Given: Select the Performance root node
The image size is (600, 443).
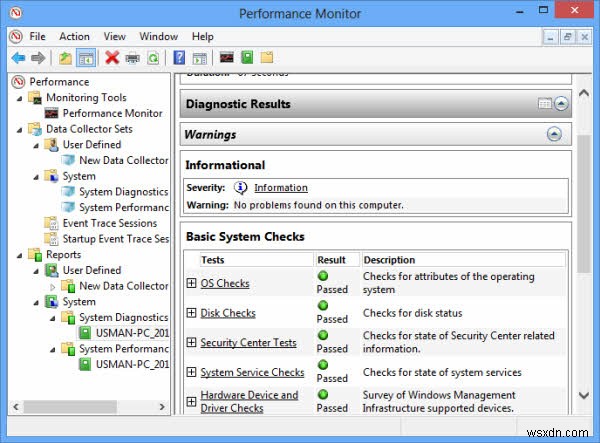Looking at the screenshot, I should point(59,81).
